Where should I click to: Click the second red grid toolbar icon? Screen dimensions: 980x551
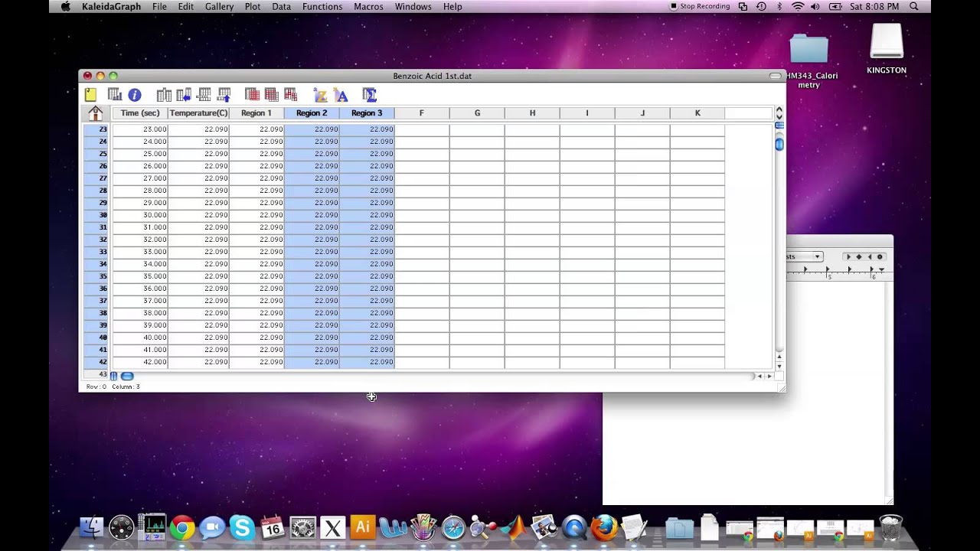271,95
